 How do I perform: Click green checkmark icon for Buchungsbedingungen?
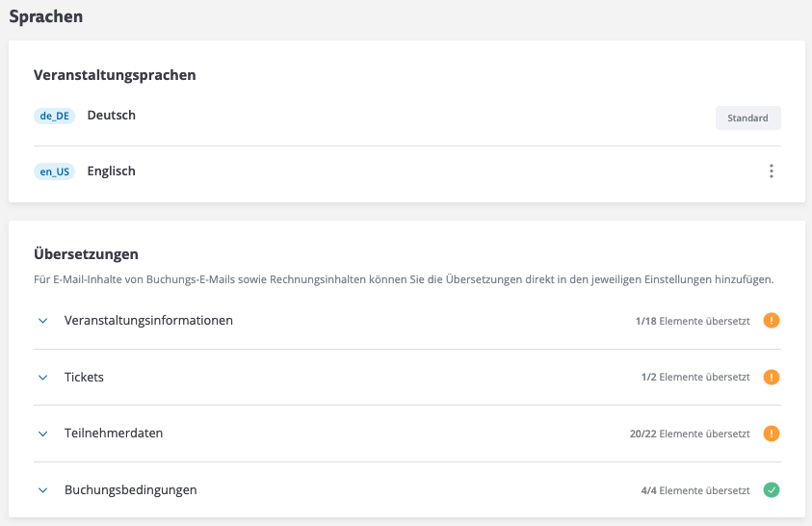pyautogui.click(x=772, y=490)
